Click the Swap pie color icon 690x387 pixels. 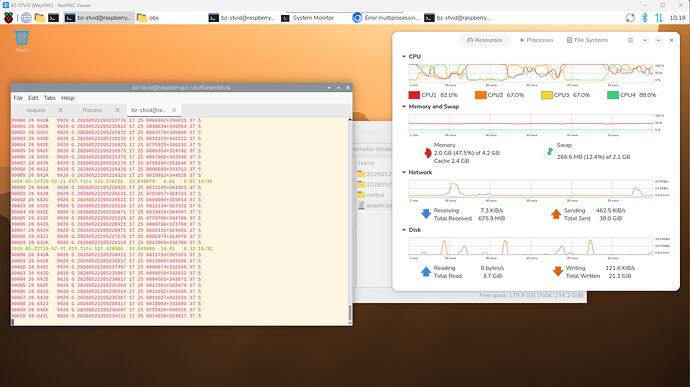(x=549, y=152)
